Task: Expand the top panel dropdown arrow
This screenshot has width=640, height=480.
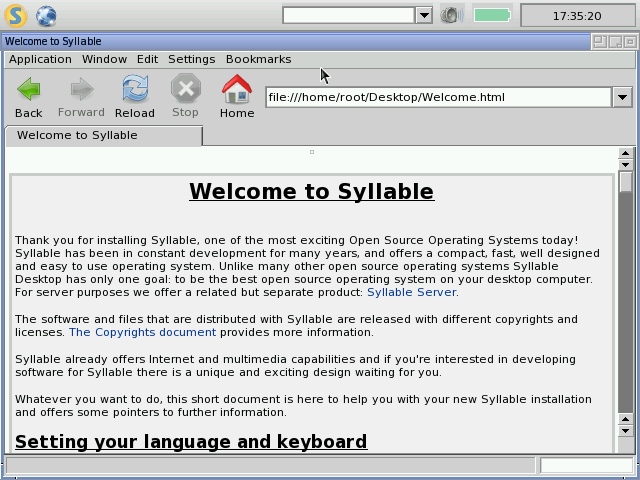Action: click(x=424, y=16)
